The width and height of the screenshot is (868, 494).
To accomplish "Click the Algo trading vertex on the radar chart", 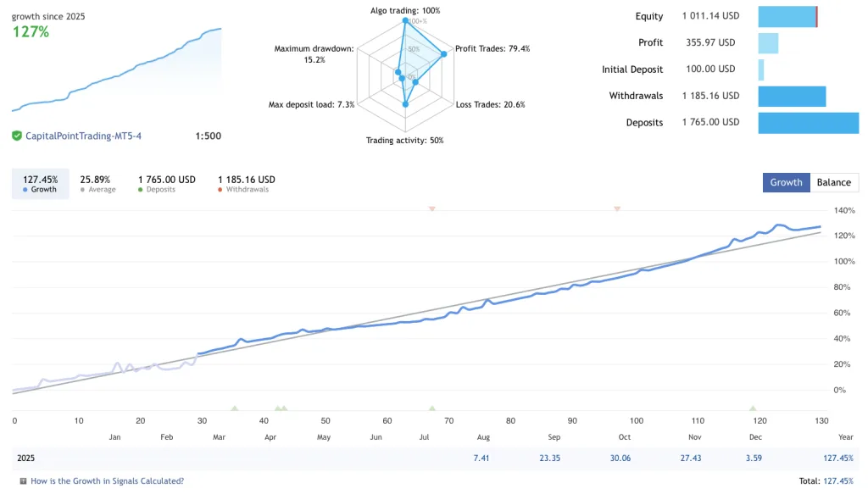I will (x=405, y=19).
